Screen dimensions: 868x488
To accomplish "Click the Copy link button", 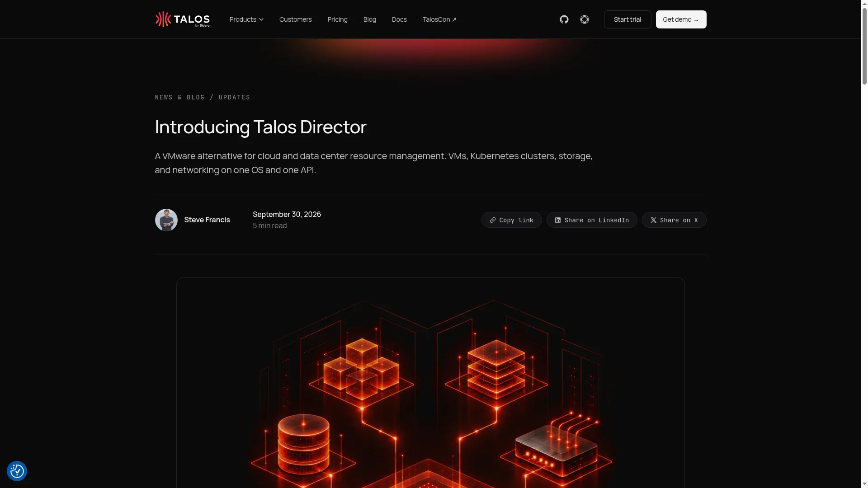I will click(511, 220).
